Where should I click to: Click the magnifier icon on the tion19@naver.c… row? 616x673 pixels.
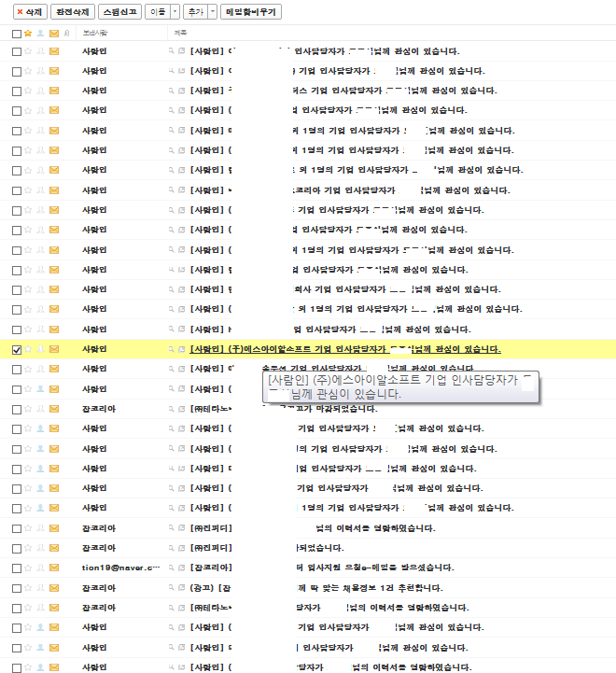click(172, 568)
